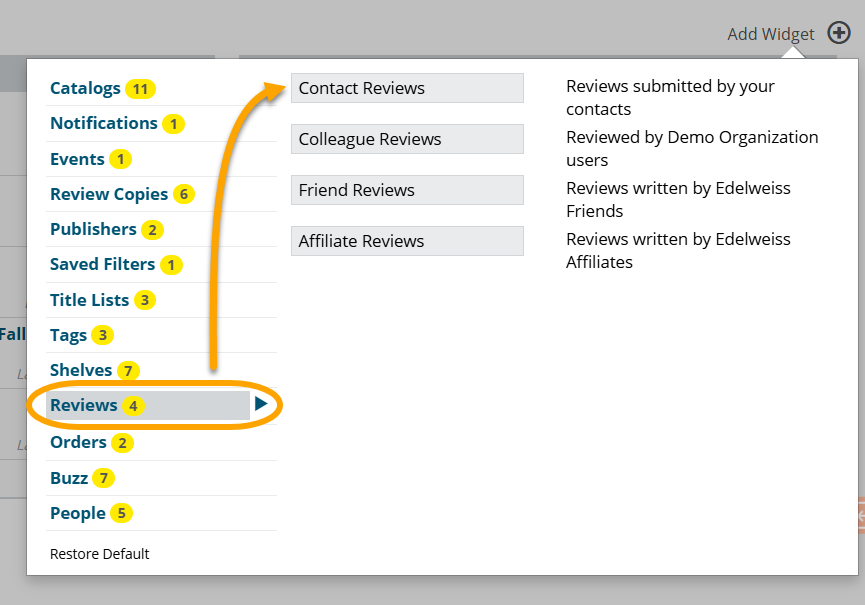Open the Catalogs widget category
The height and width of the screenshot is (605, 865).
coord(85,88)
